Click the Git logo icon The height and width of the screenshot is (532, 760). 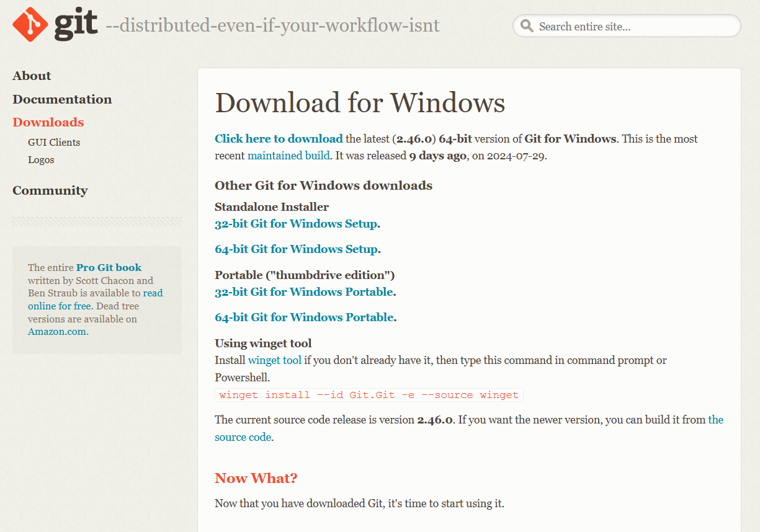click(30, 24)
